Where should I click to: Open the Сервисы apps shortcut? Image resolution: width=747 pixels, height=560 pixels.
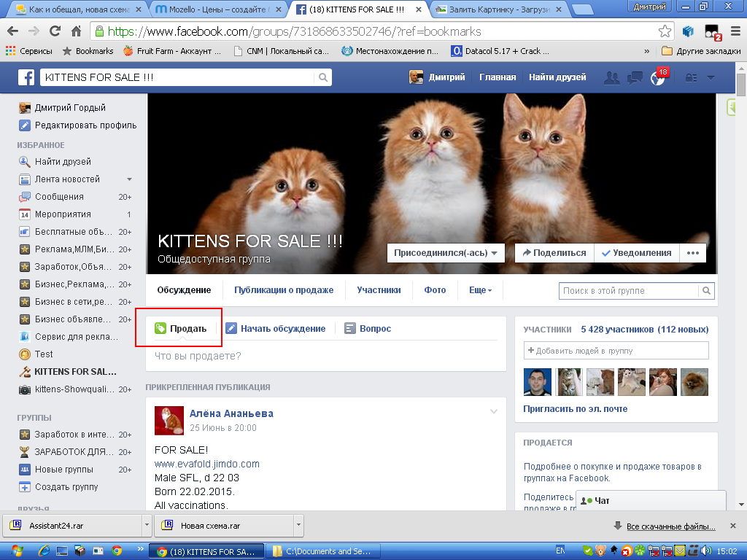(x=28, y=51)
